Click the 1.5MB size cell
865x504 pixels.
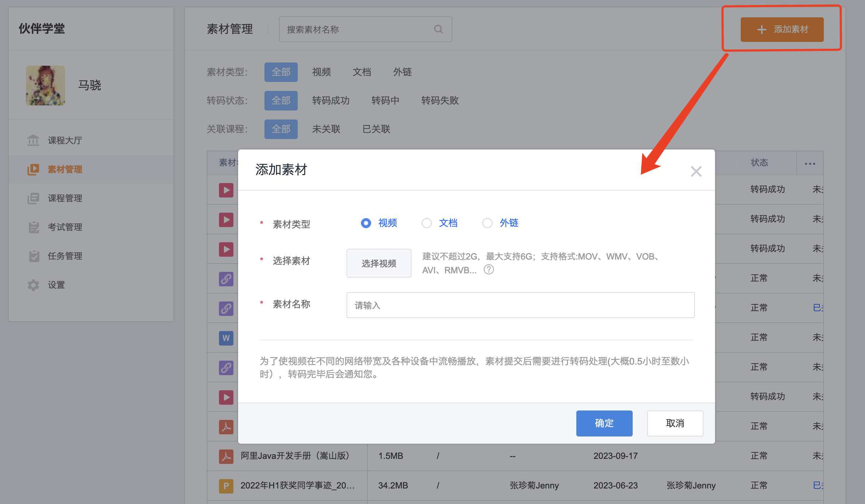[x=391, y=456]
